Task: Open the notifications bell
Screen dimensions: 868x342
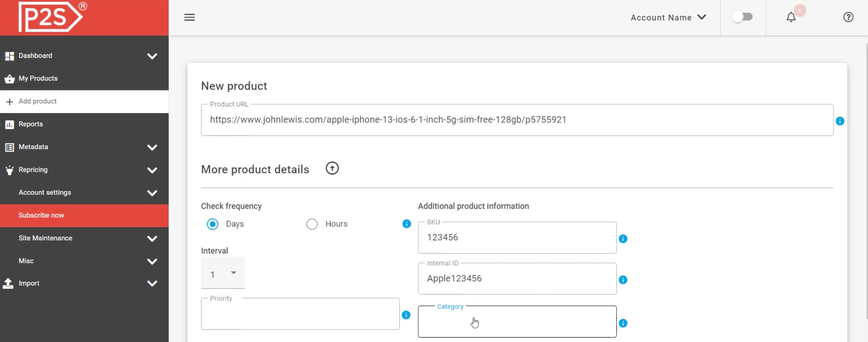Action: 791,17
